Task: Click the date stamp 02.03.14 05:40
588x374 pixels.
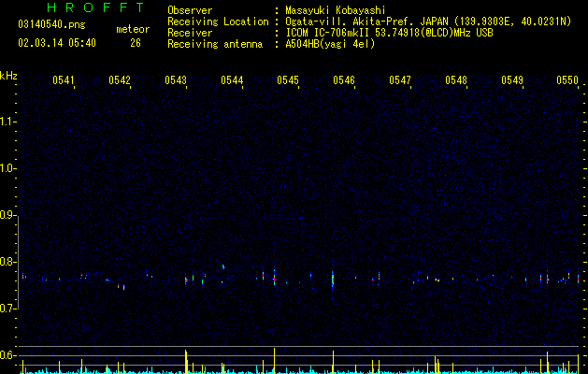Action: point(57,43)
